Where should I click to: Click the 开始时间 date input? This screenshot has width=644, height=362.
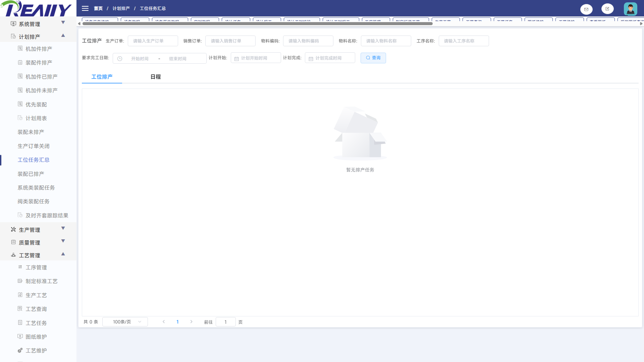tap(140, 59)
